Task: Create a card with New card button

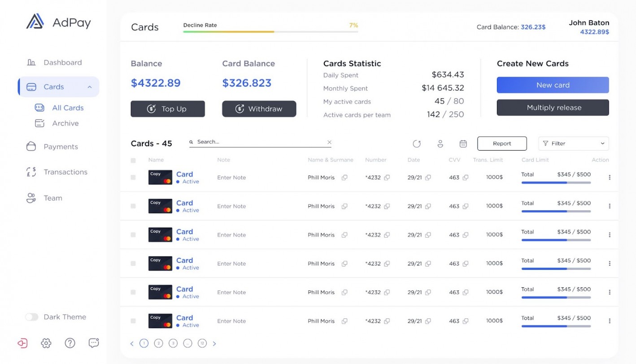Action: tap(553, 85)
